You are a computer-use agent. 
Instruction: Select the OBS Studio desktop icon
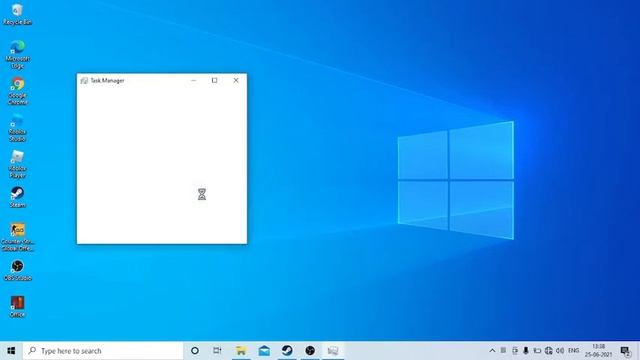coord(17,270)
